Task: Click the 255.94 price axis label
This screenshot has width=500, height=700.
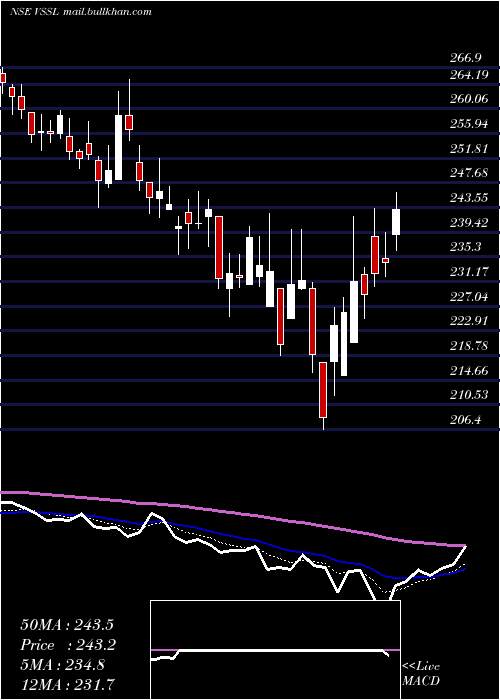Action: (468, 124)
